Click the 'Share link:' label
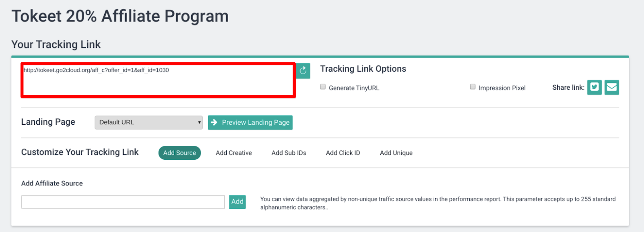The width and height of the screenshot is (644, 232). [x=568, y=87]
